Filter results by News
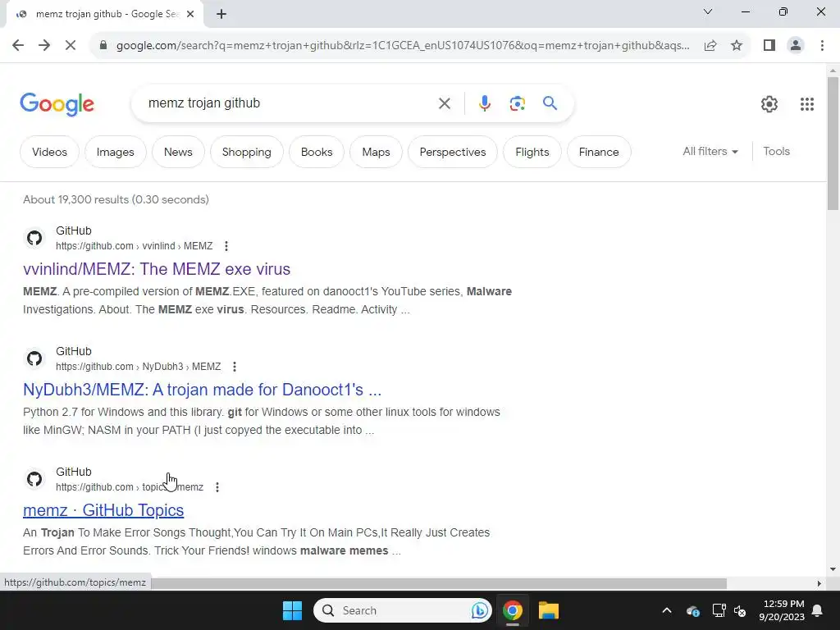The image size is (840, 630). 178,152
